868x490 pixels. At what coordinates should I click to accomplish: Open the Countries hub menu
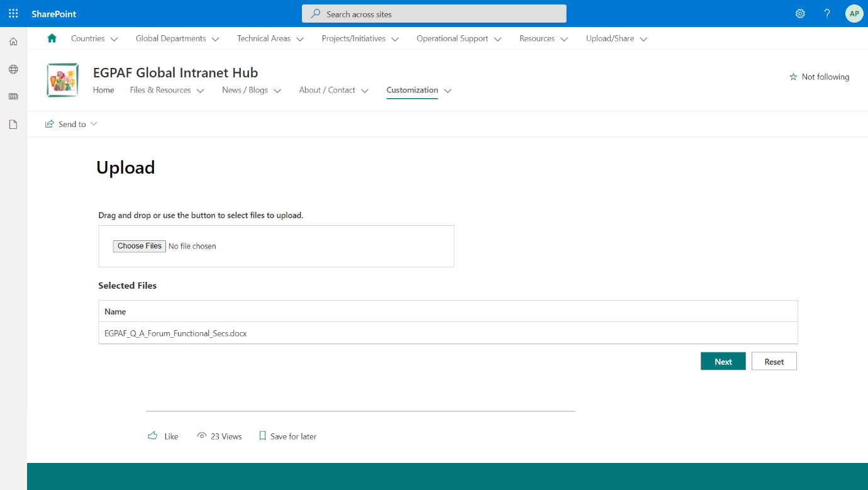coord(87,38)
